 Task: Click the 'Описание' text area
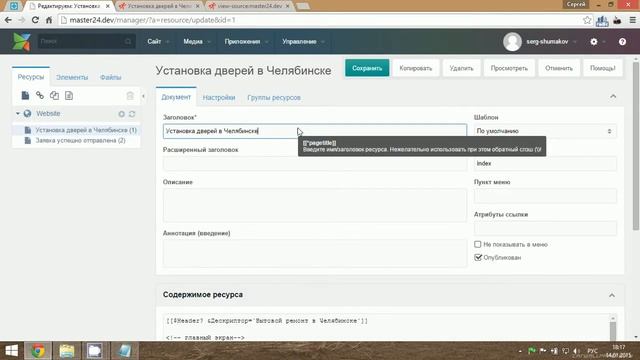point(315,205)
